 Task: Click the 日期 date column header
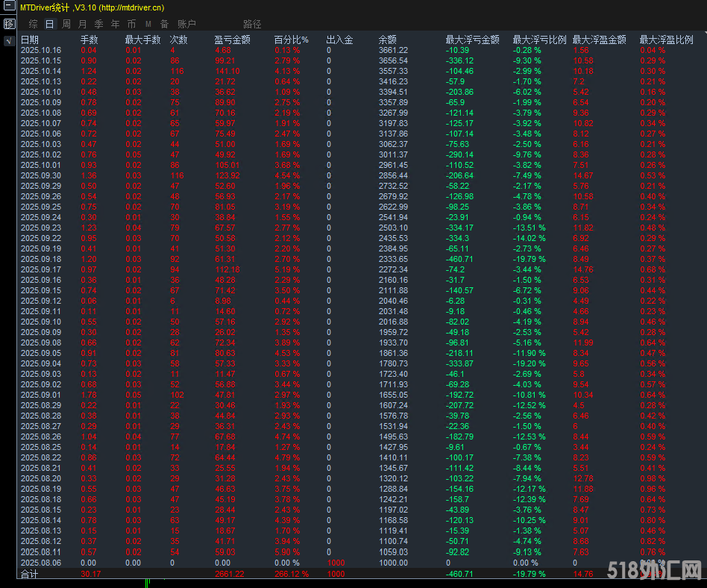point(30,40)
